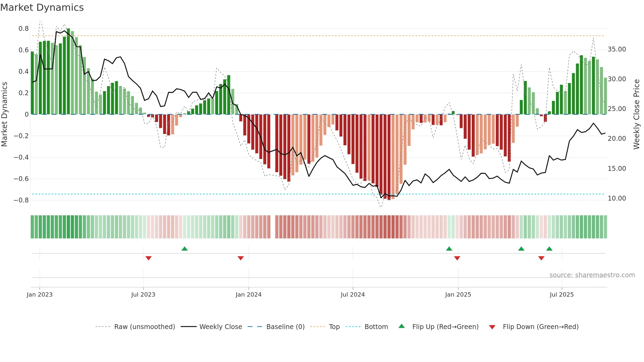Click the Flip Down marker just after Jul 2023
Viewport: 644px width, 362px height.
coord(148,258)
